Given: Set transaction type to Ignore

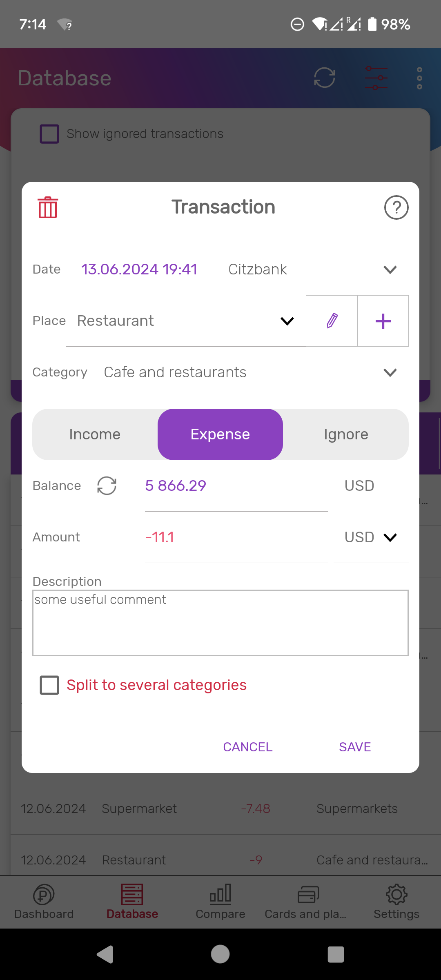Looking at the screenshot, I should (x=346, y=434).
